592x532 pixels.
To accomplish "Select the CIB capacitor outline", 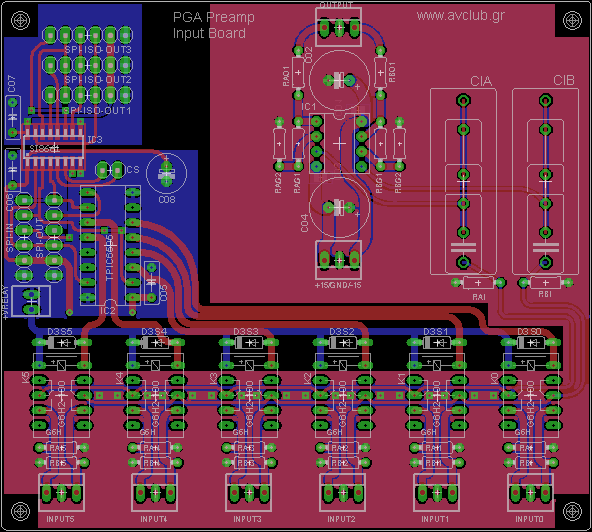I will [545, 181].
